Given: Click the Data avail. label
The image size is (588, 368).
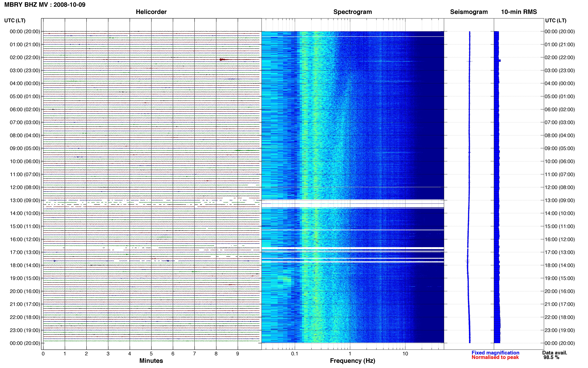Looking at the screenshot, I should [555, 353].
